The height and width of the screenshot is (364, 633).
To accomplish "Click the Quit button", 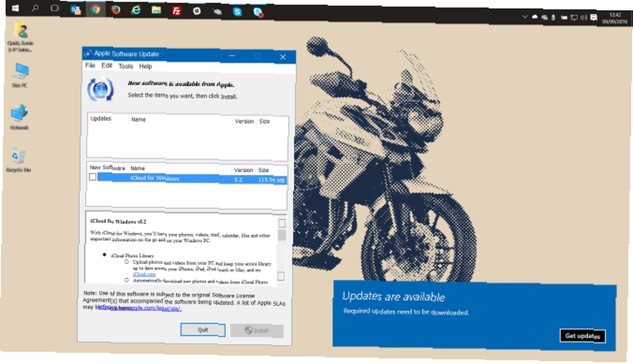I will click(203, 330).
